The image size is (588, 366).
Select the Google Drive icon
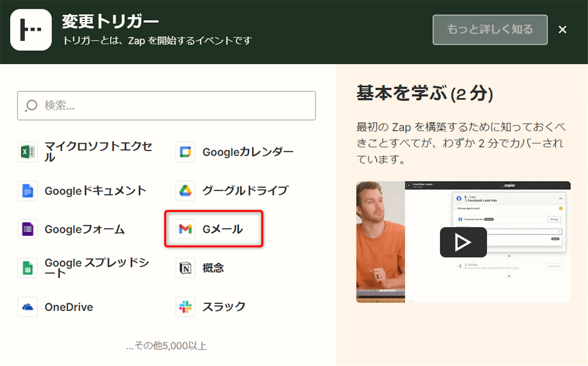coord(185,191)
